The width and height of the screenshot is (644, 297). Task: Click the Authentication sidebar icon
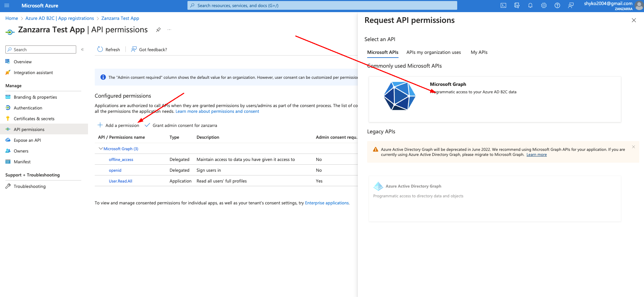[x=8, y=108]
